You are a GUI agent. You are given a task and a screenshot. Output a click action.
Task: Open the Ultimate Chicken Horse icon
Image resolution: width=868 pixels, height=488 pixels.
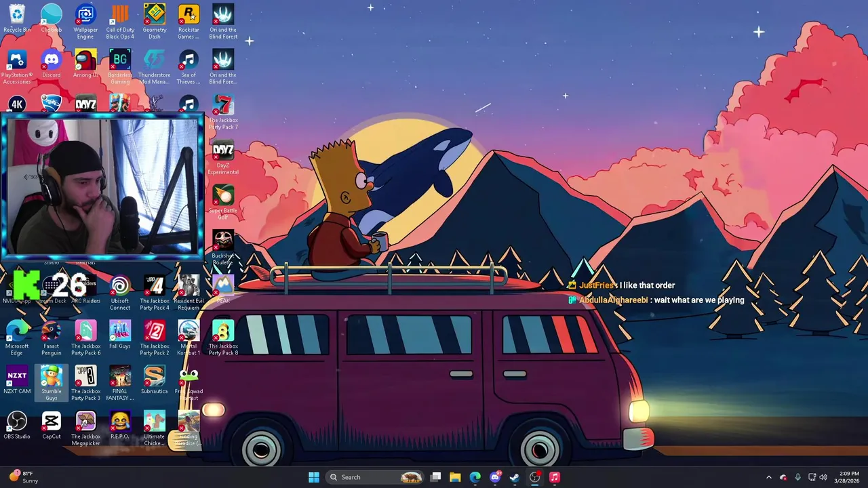point(154,428)
